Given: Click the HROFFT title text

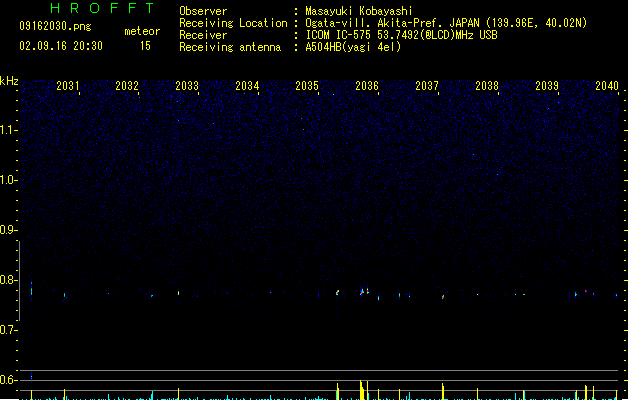Looking at the screenshot, I should tap(102, 8).
